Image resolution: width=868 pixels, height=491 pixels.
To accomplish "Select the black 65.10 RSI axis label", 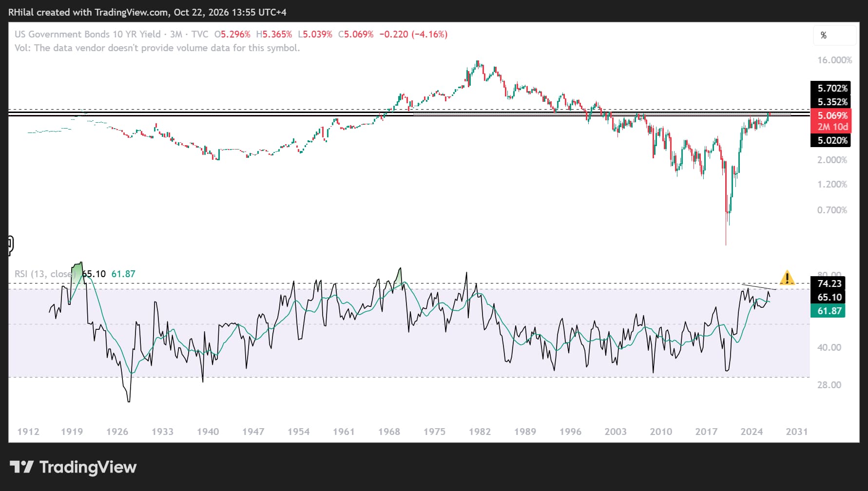I will point(829,297).
